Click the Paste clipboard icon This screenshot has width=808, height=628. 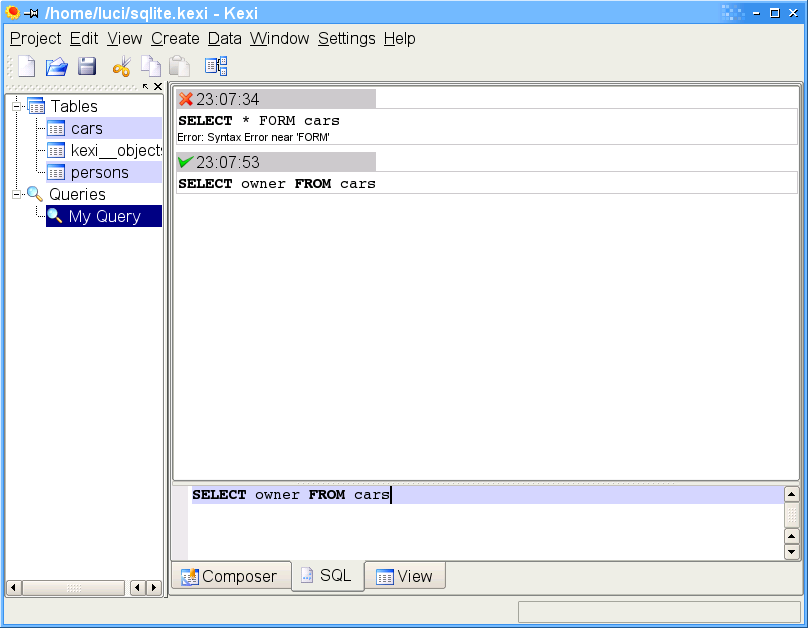(179, 67)
